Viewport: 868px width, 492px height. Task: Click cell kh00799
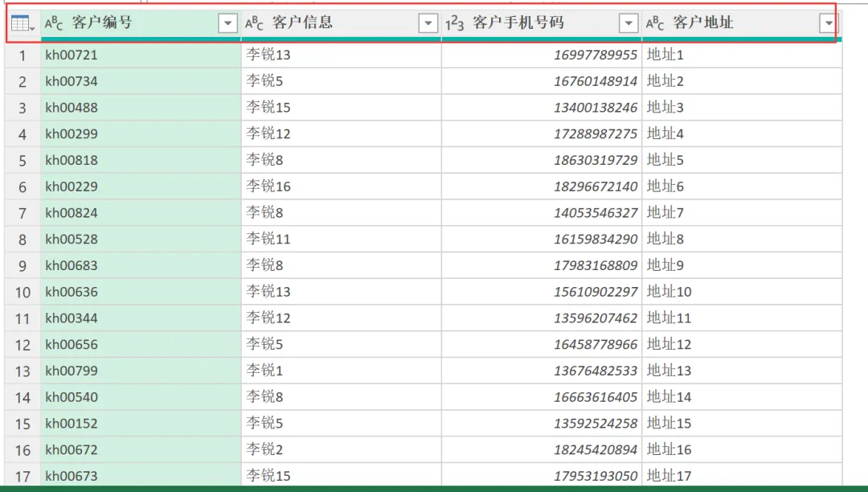(141, 371)
